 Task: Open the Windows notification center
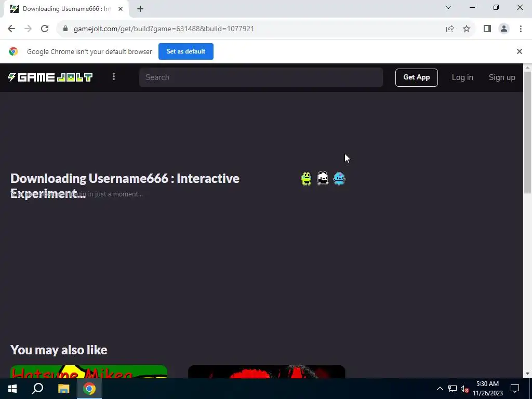pos(515,389)
